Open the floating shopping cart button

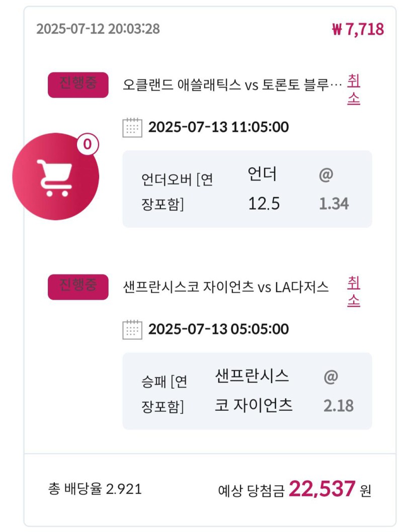tap(56, 176)
